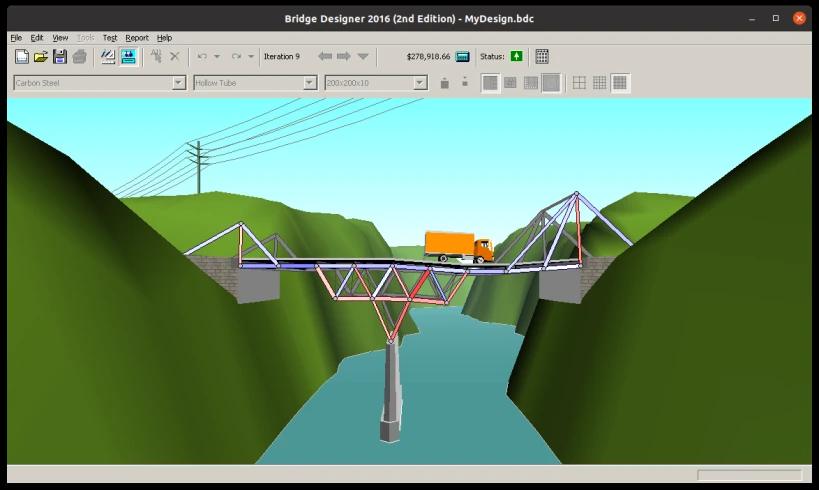The image size is (819, 490).
Task: Toggle the third member display button
Action: coord(531,83)
